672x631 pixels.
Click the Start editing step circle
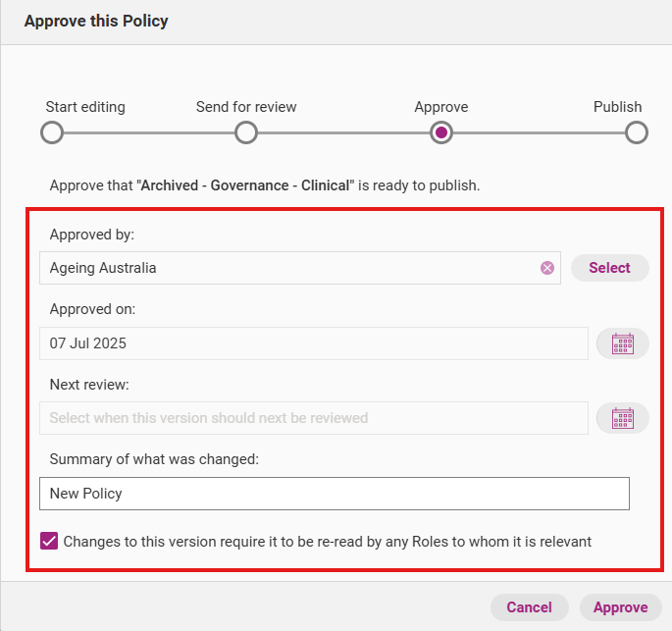point(52,132)
